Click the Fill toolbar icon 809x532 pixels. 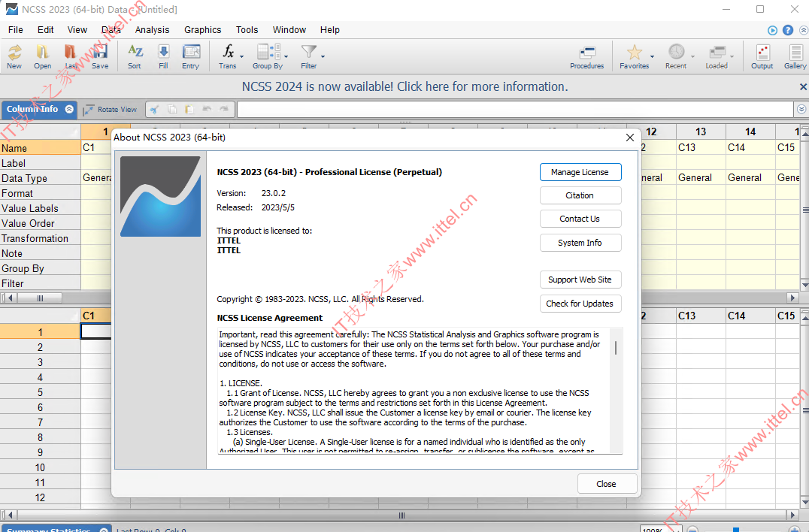pyautogui.click(x=164, y=56)
